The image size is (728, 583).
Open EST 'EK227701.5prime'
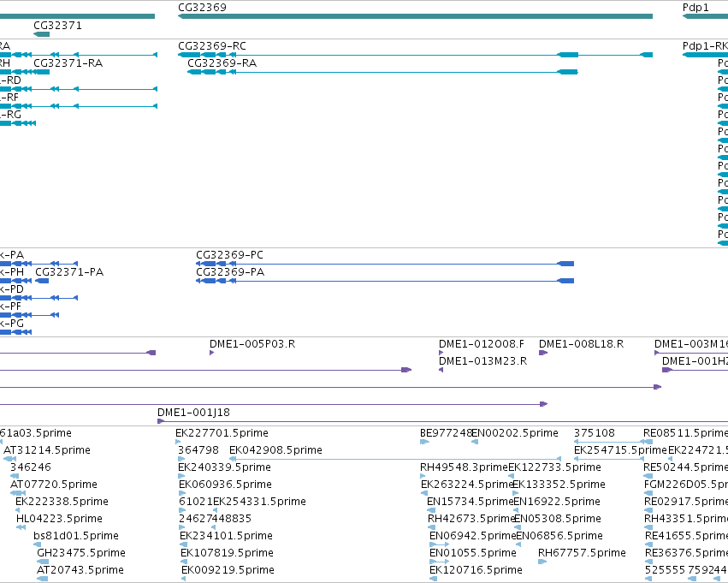click(222, 433)
